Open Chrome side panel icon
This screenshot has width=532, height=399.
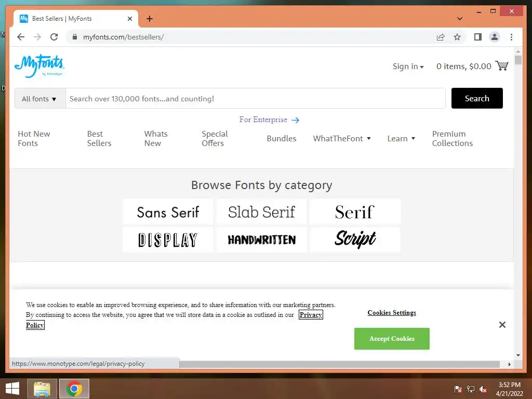click(478, 37)
